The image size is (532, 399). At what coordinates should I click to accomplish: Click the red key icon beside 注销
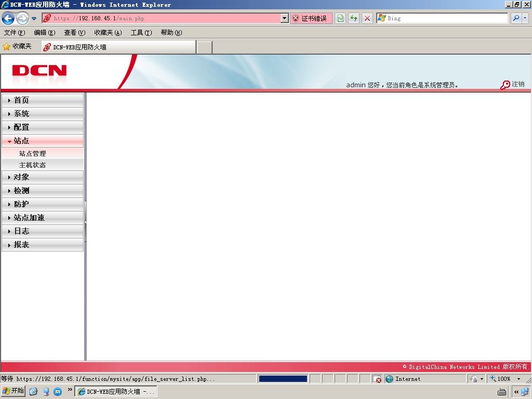pyautogui.click(x=505, y=85)
